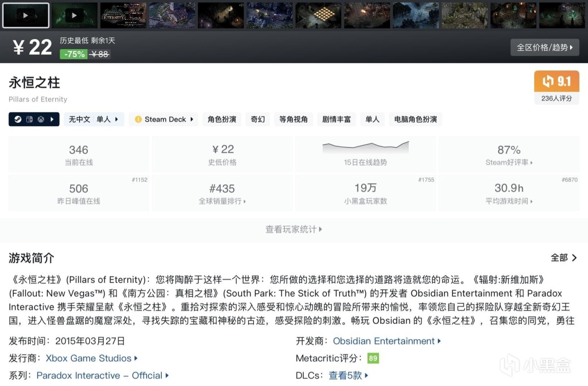The height and width of the screenshot is (386, 588).
Task: Select the 等角视角 tag
Action: coord(294,119)
